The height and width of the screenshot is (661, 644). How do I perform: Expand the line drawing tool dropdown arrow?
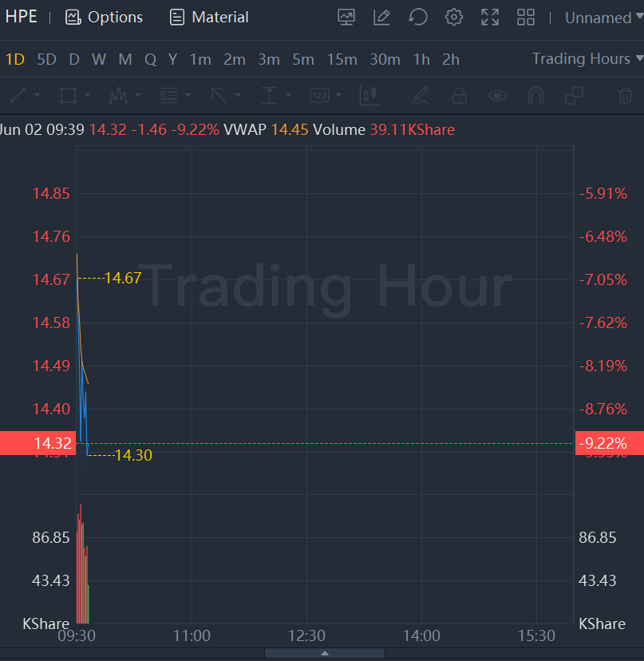(x=37, y=96)
